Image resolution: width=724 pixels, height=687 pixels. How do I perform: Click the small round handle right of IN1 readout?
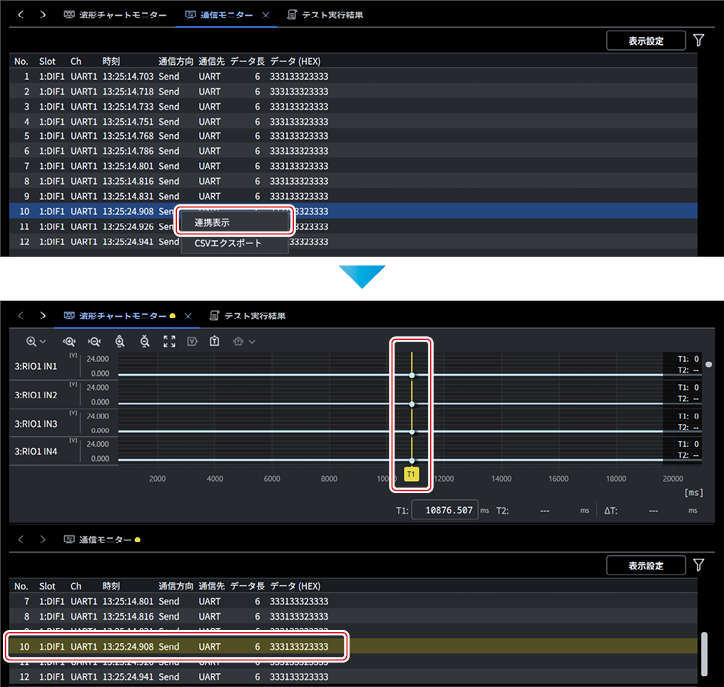tap(709, 364)
